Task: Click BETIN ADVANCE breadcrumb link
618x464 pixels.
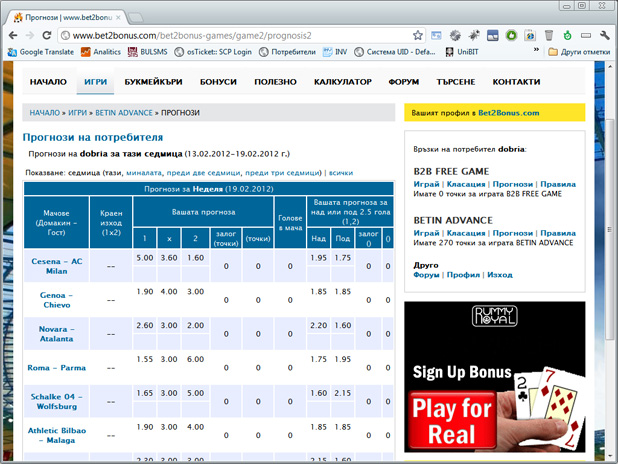Action: click(x=124, y=113)
